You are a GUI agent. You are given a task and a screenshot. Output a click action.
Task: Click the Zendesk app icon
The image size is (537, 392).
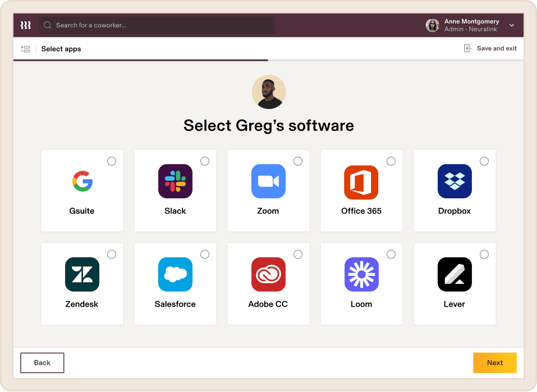[x=82, y=274]
